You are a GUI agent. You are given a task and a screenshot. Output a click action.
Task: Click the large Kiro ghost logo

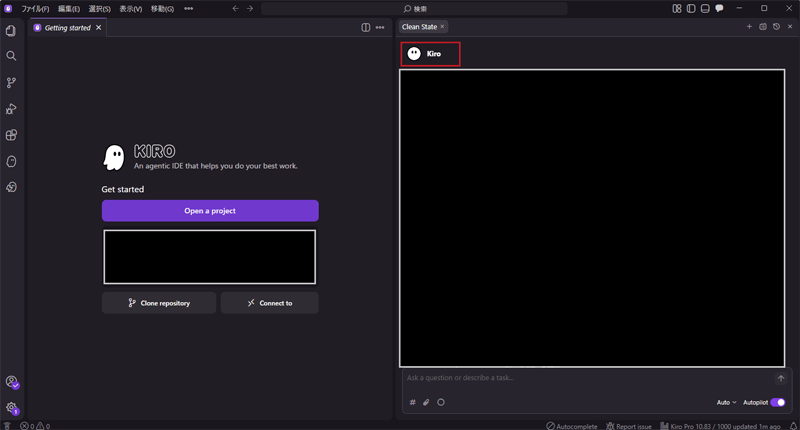pyautogui.click(x=114, y=157)
